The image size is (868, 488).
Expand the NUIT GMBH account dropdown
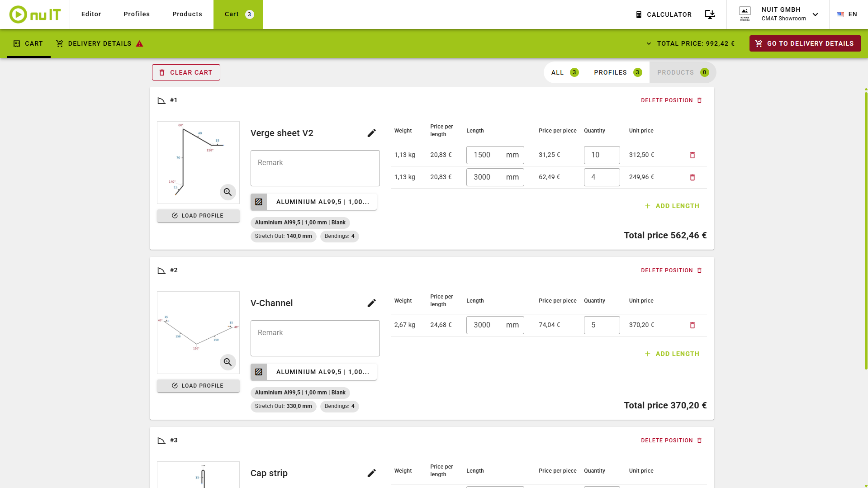(x=815, y=14)
